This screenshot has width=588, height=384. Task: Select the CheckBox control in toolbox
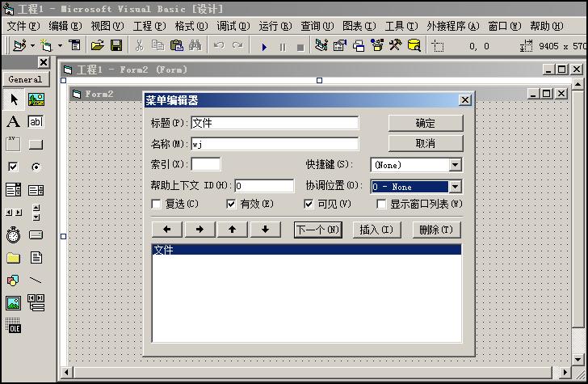tap(13, 167)
